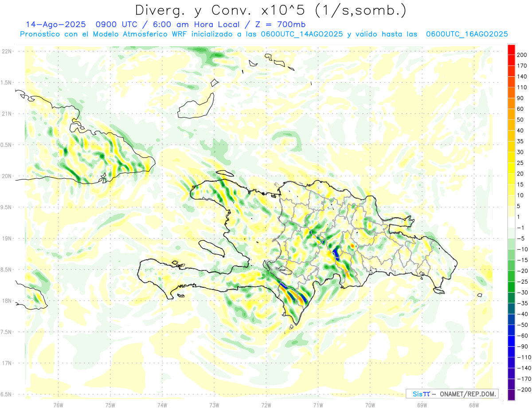Select the '21N' latitude label
Viewport: 532px width, 411px height.
7,114
